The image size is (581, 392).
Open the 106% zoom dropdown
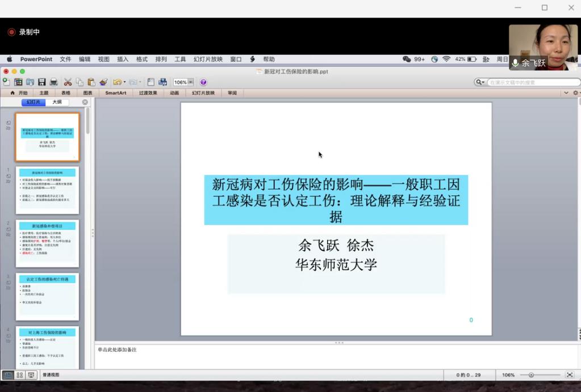pos(190,82)
